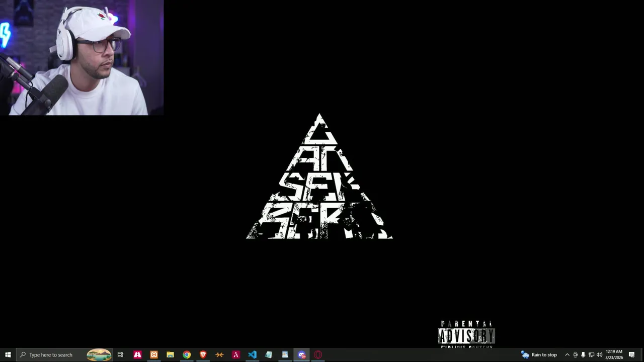Click the 'Type here to search' box

[x=64, y=354]
